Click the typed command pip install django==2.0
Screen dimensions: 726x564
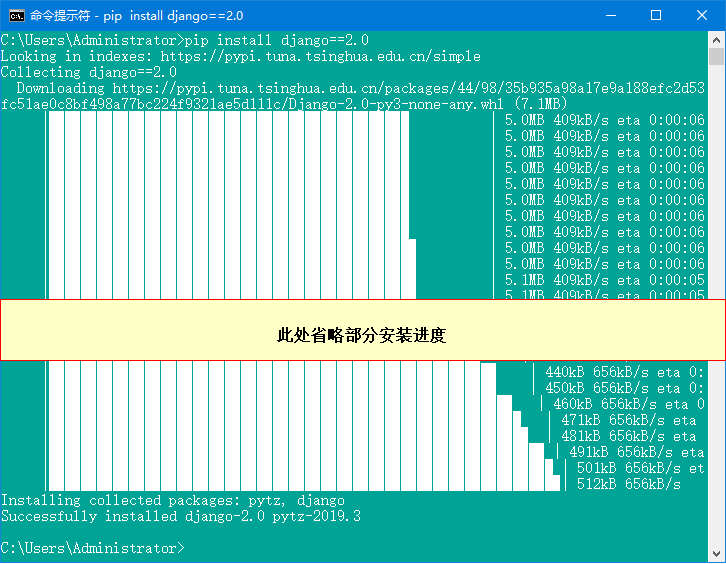click(x=277, y=40)
